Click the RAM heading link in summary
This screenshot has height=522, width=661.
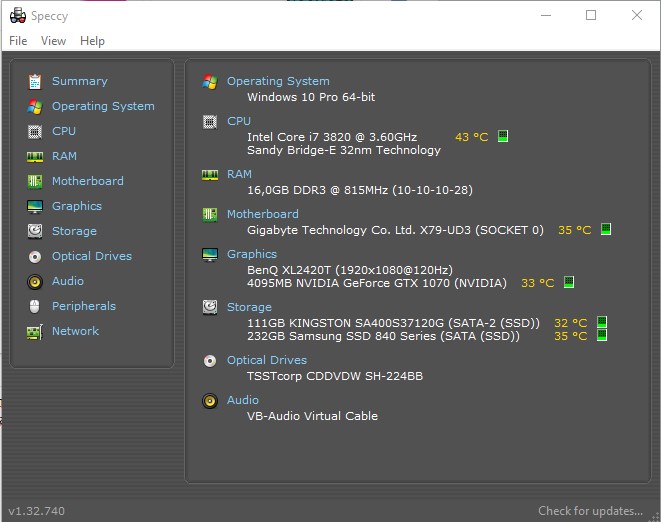(x=239, y=174)
